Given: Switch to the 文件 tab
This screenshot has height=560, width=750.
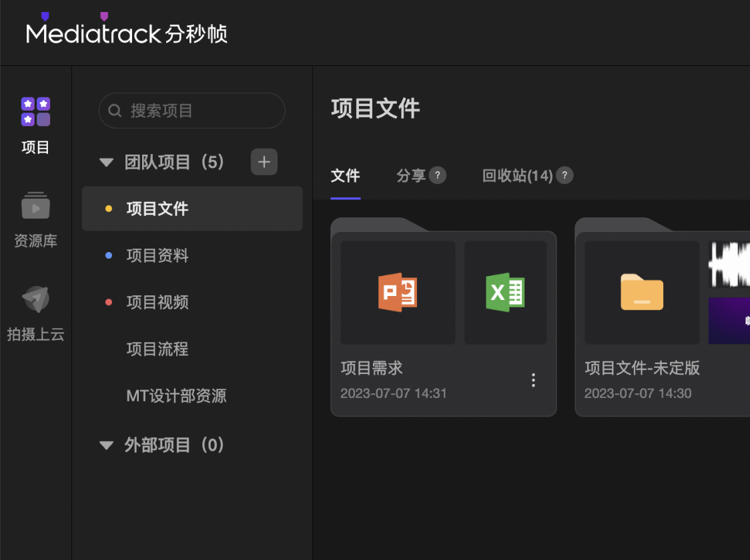Looking at the screenshot, I should coord(346,175).
